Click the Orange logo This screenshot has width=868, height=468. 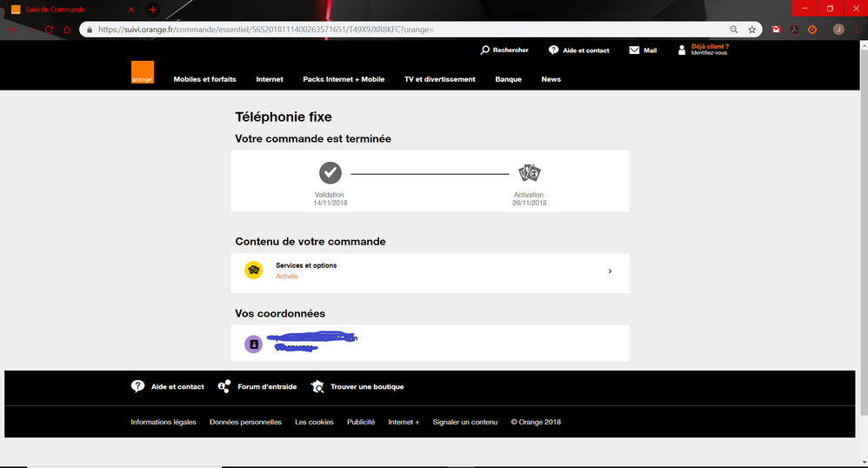point(143,72)
